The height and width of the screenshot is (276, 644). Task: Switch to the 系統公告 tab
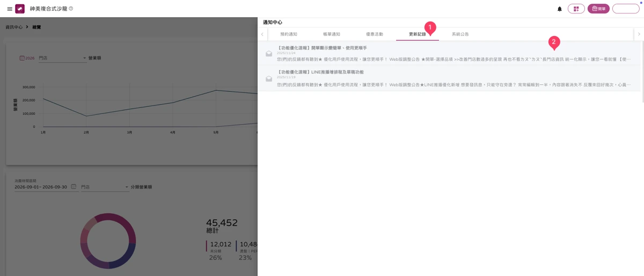pyautogui.click(x=460, y=34)
